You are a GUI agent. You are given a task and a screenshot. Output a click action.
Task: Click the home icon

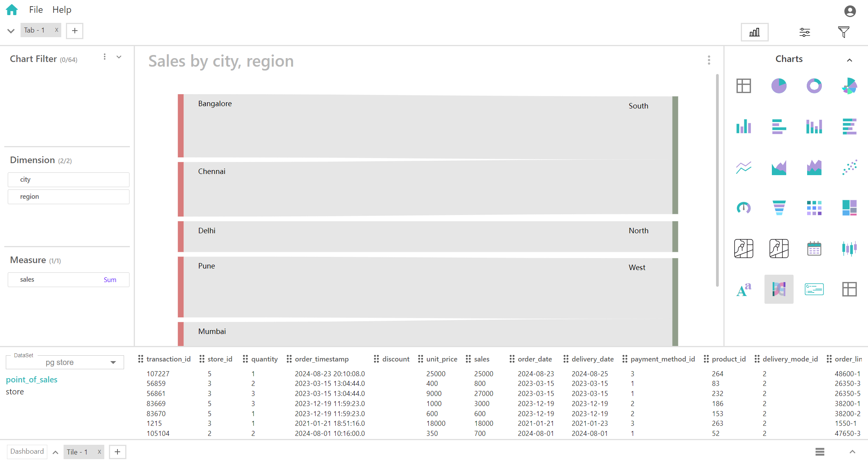click(12, 10)
